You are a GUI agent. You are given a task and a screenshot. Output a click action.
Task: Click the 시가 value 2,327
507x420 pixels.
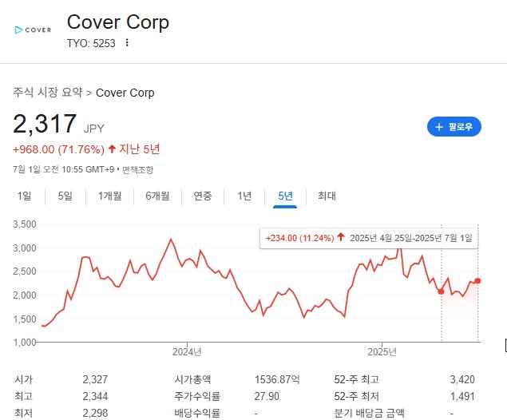(95, 379)
